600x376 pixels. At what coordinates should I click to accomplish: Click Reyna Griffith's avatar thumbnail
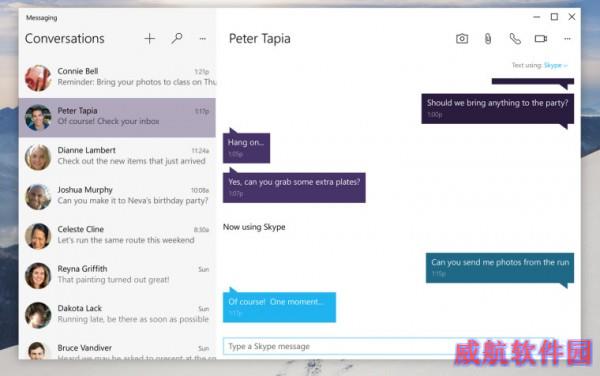[38, 275]
